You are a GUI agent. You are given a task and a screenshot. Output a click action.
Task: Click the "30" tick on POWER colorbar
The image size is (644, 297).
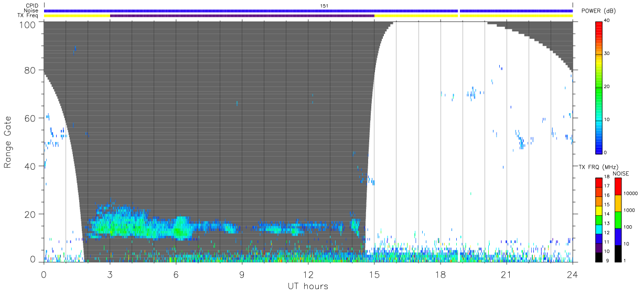pos(606,53)
